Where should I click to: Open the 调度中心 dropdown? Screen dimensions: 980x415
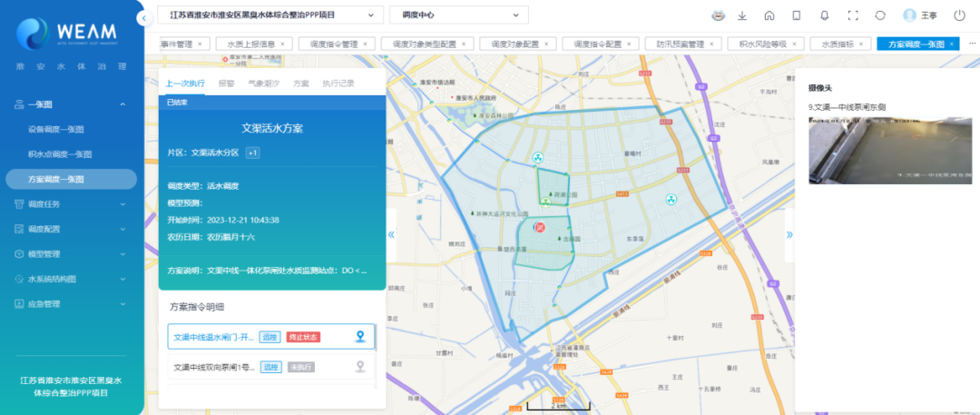[458, 15]
